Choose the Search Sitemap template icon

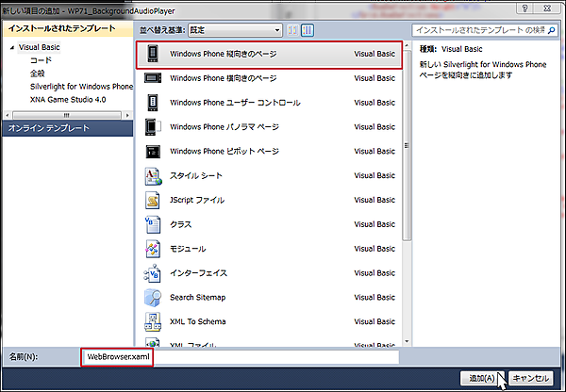[153, 298]
